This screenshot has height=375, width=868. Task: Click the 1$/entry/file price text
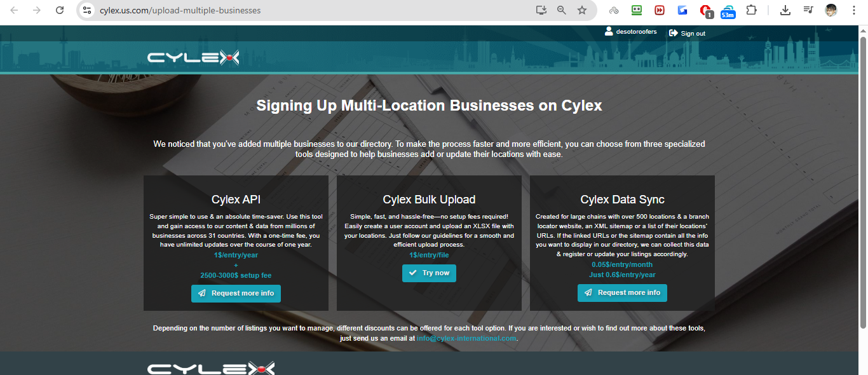coord(429,256)
